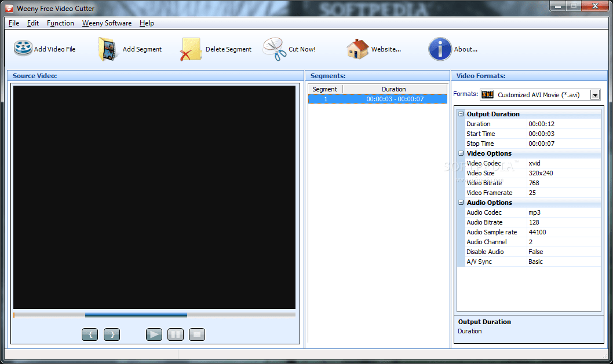Open the Edit menu
Screen dimensions: 613x364
click(33, 23)
